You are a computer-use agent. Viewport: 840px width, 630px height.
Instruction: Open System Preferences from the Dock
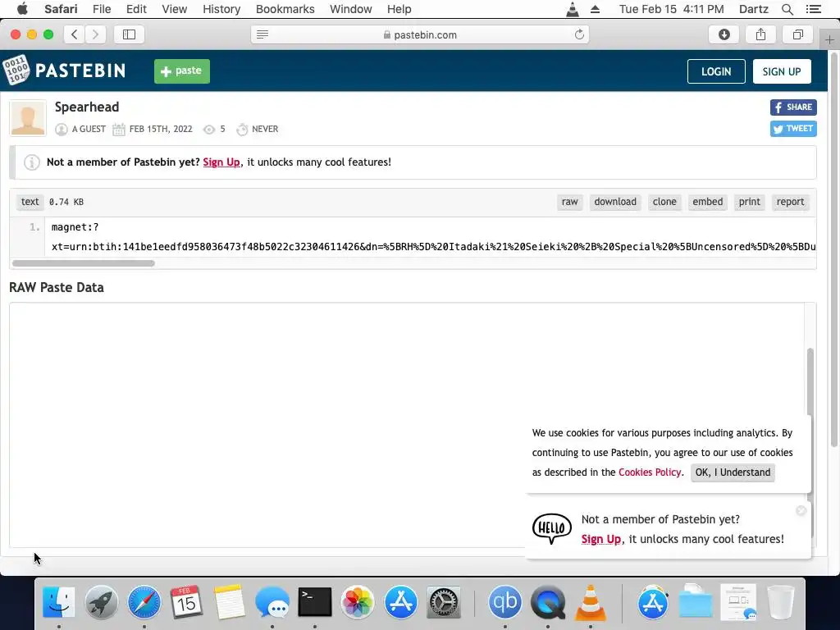(443, 602)
